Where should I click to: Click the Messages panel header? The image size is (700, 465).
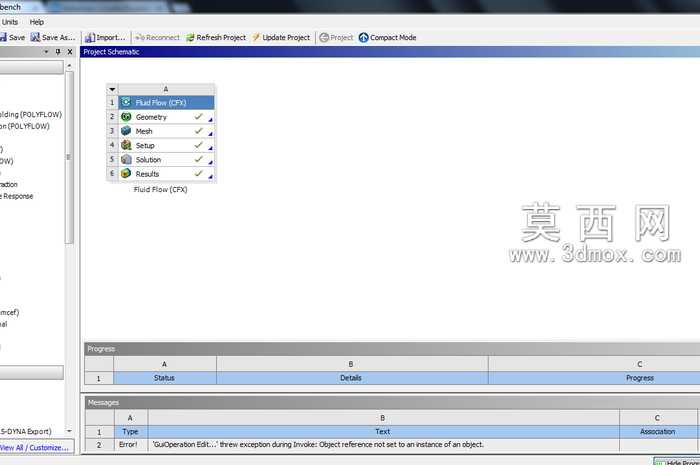pos(392,403)
